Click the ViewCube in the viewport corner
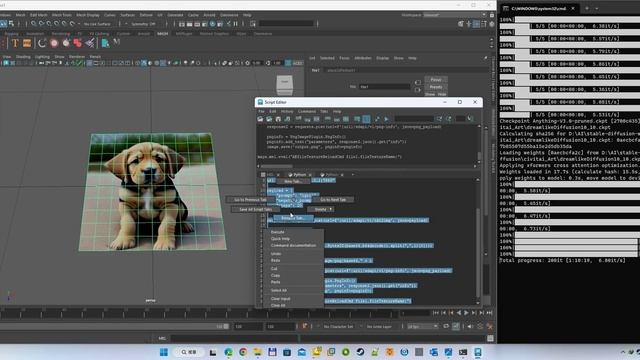This screenshot has height=360, width=640. pyautogui.click(x=284, y=84)
